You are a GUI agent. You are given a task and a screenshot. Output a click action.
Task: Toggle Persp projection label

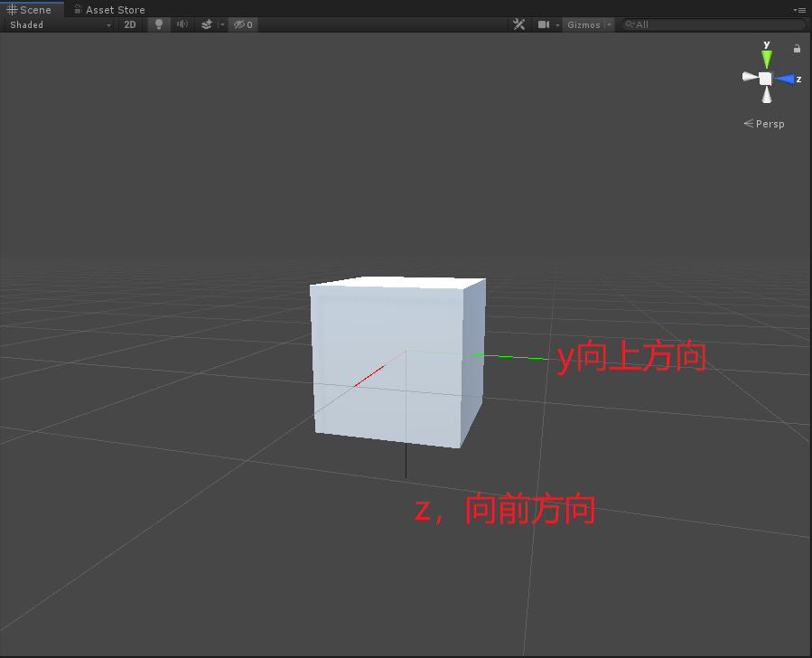pyautogui.click(x=764, y=124)
